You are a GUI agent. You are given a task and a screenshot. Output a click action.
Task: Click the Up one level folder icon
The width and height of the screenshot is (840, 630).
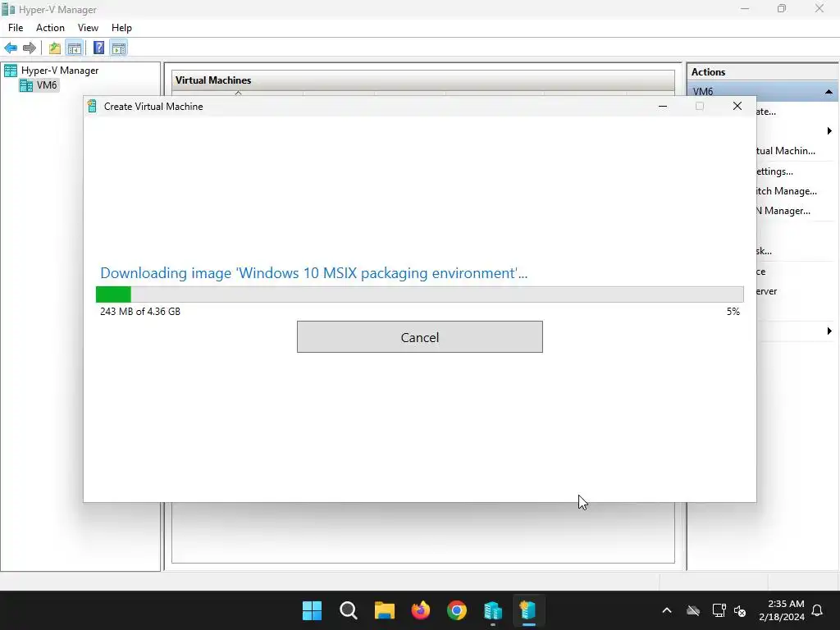click(55, 48)
